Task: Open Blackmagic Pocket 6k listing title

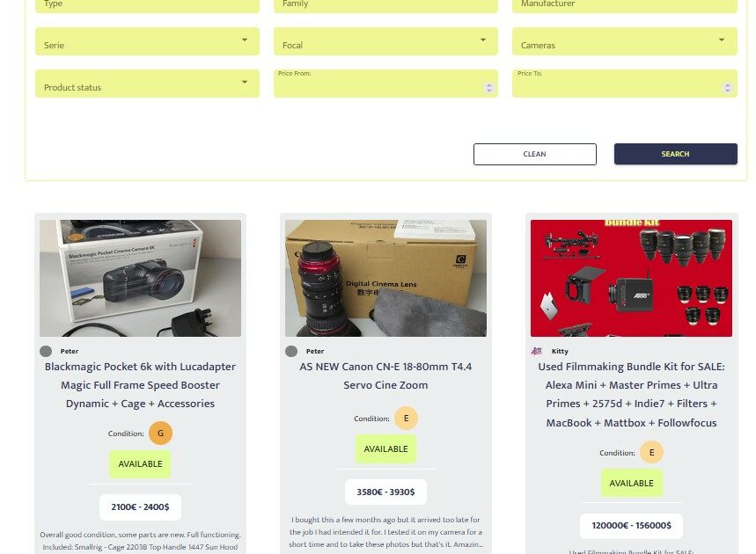Action: pos(140,385)
